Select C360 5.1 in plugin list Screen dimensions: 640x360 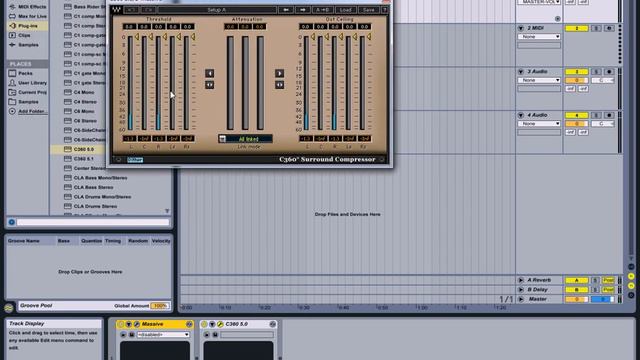83,159
